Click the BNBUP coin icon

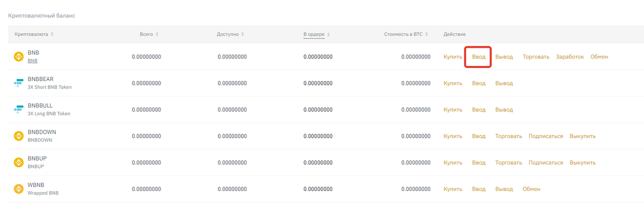(x=19, y=162)
